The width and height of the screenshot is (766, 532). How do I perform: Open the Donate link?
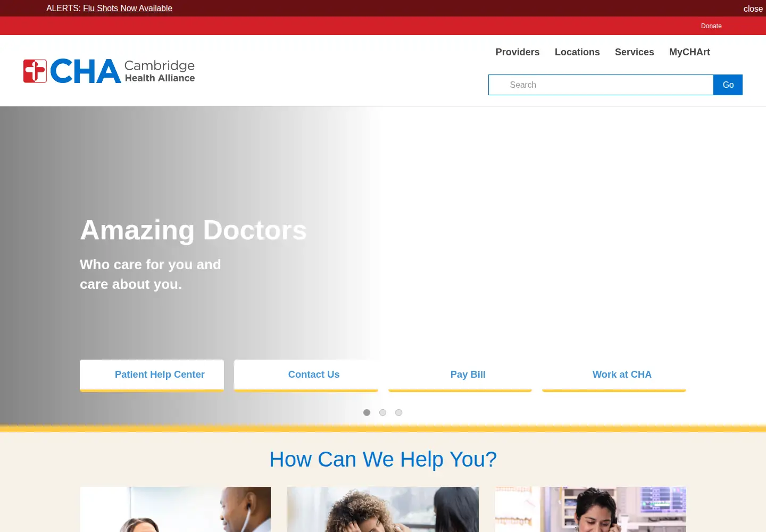pos(711,26)
